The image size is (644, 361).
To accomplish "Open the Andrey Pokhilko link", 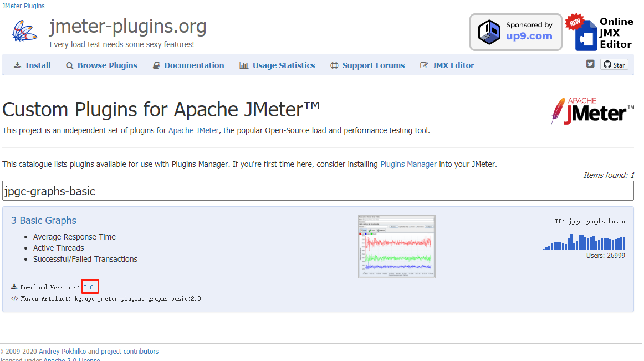I will click(x=63, y=352).
